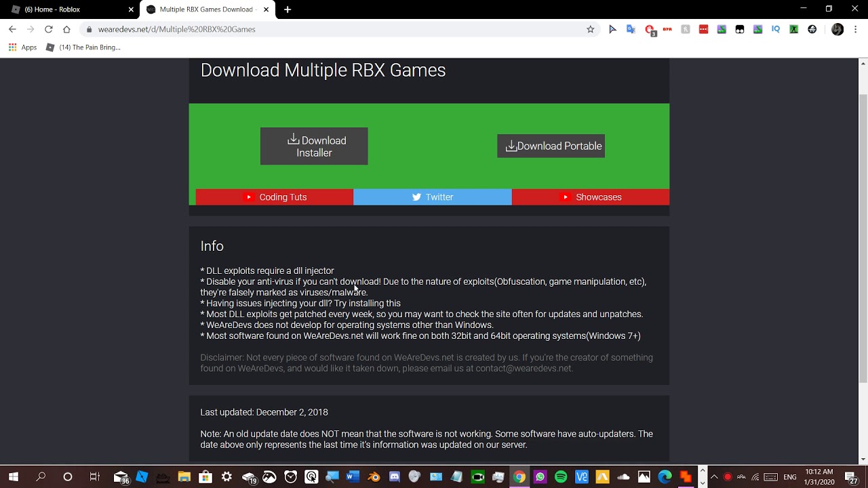868x488 pixels.
Task: Open the taskbar clock and date
Action: click(x=819, y=477)
